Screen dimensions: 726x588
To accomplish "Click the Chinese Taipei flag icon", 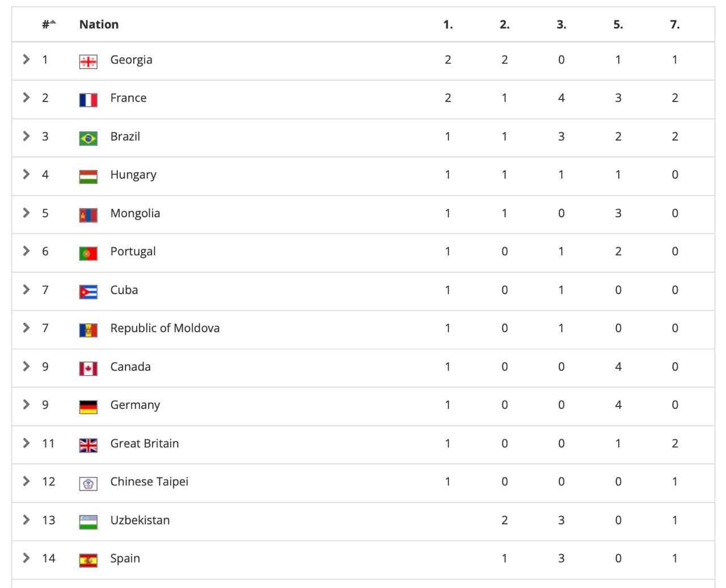I will [88, 484].
